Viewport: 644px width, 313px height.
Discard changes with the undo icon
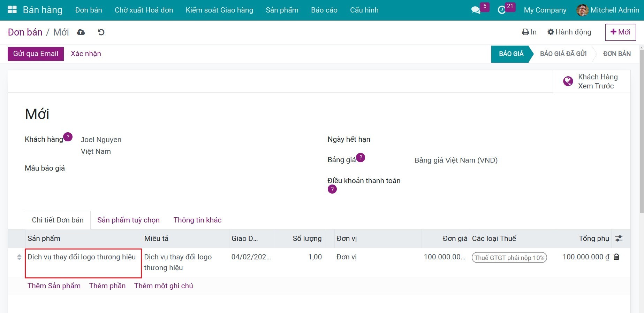(101, 32)
